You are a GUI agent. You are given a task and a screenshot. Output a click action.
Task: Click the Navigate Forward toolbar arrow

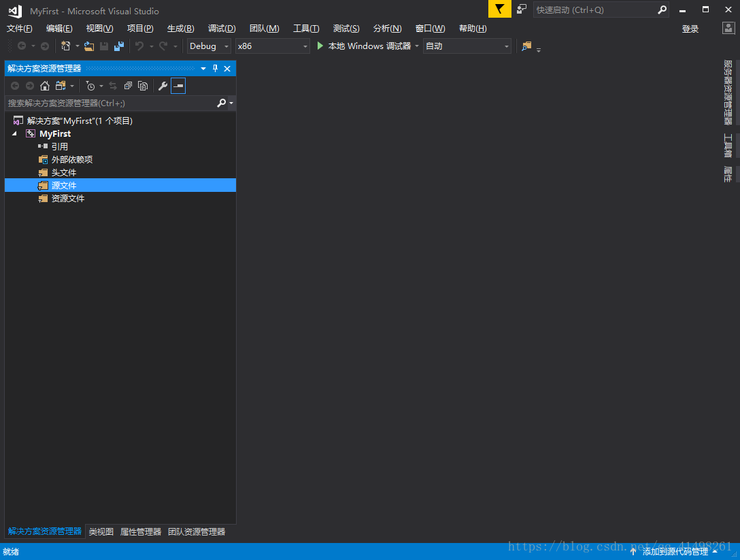pos(45,46)
